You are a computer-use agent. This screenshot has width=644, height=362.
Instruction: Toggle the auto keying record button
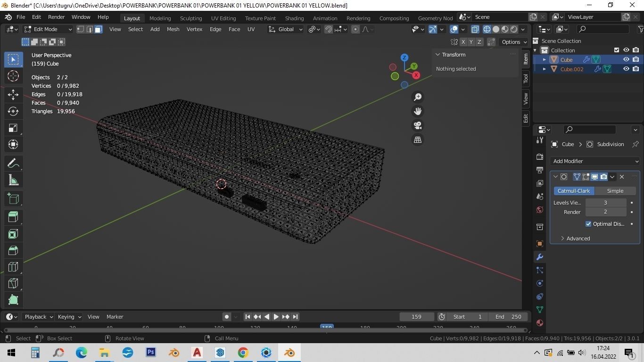tap(227, 317)
